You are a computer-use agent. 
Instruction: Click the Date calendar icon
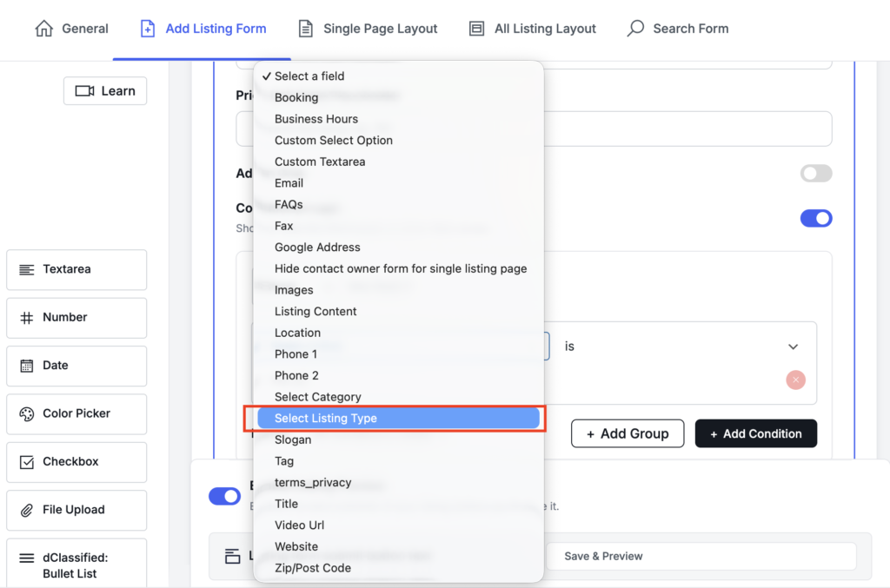pos(27,366)
